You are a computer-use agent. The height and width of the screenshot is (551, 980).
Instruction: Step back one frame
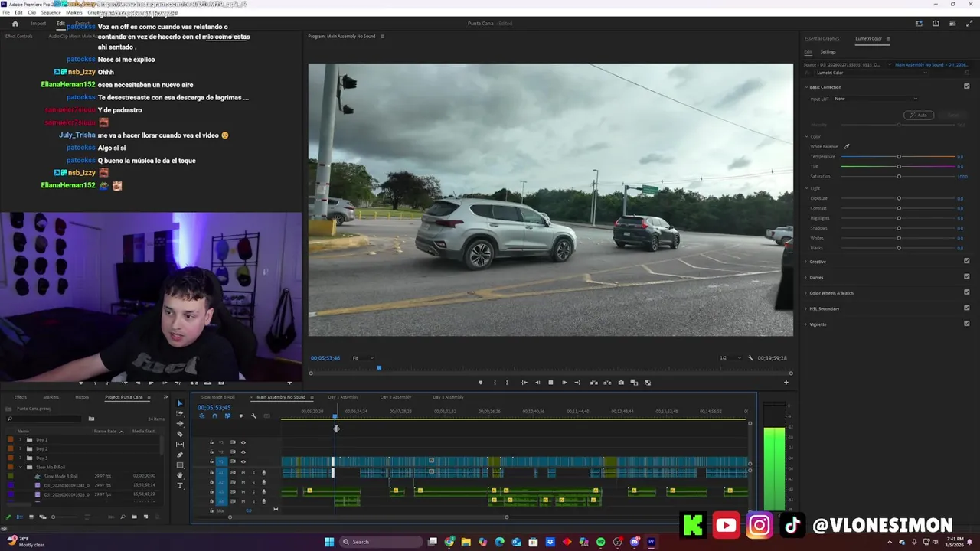point(537,383)
